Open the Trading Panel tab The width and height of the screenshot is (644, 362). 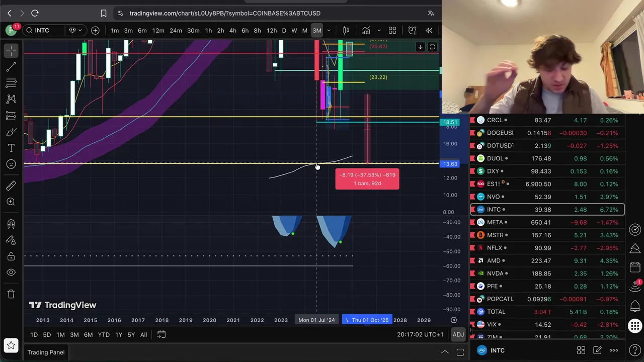[x=46, y=352]
